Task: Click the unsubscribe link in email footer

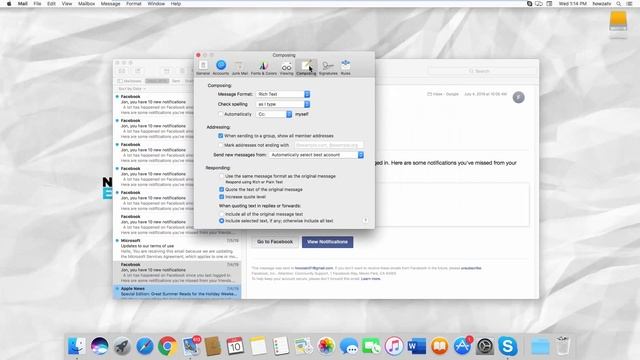Action: [471, 268]
